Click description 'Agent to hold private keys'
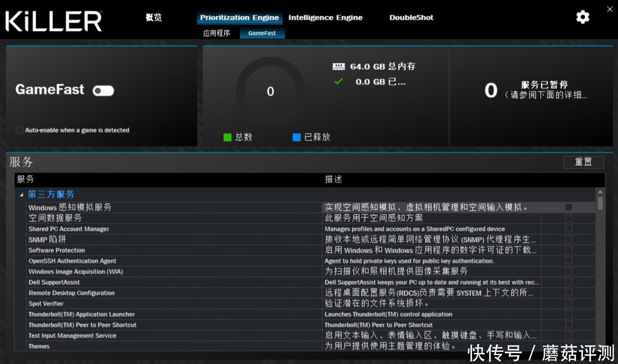This screenshot has height=364, width=618. [x=409, y=261]
